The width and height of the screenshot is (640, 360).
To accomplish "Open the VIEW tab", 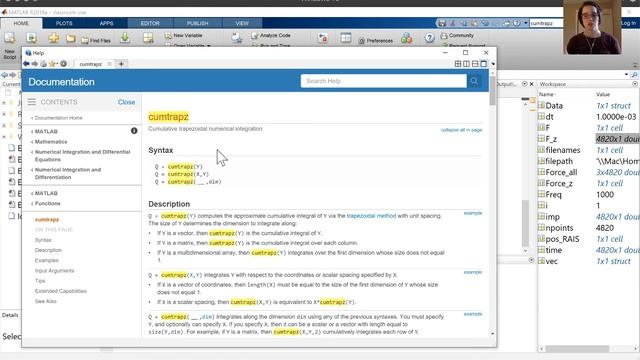I will coord(242,23).
